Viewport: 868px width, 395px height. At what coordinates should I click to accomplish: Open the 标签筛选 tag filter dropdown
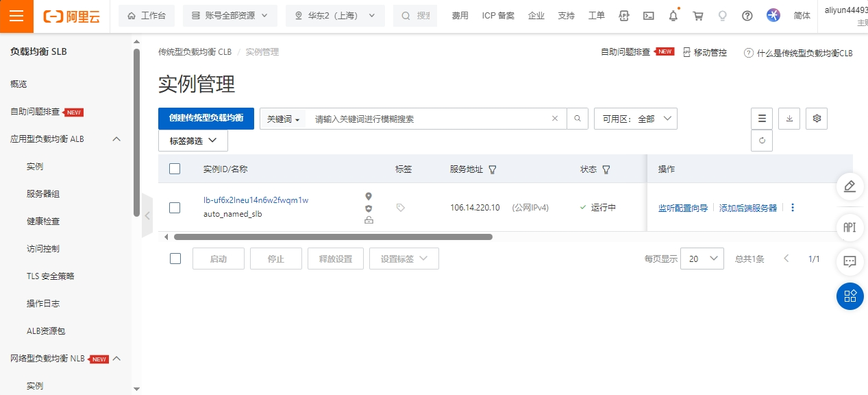[x=193, y=141]
